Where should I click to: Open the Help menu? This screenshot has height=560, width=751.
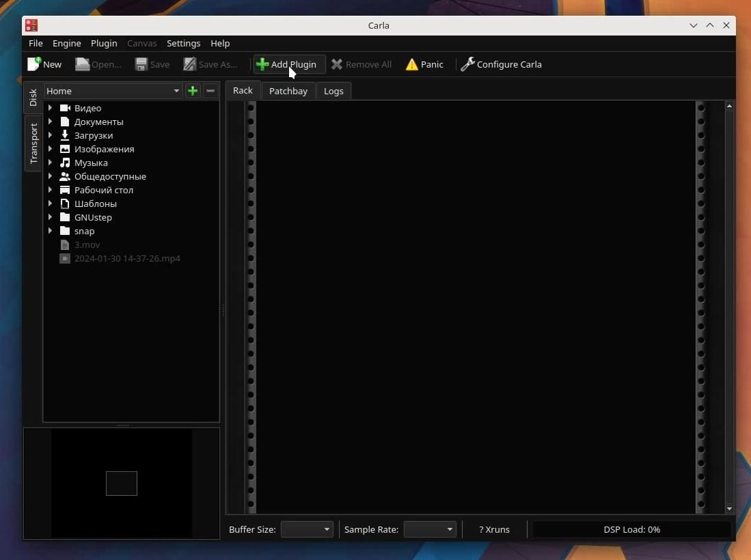[220, 44]
